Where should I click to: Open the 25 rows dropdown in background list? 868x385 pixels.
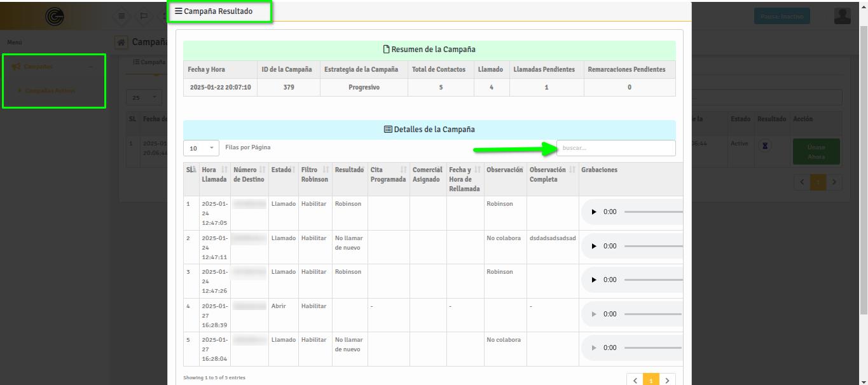pos(144,98)
